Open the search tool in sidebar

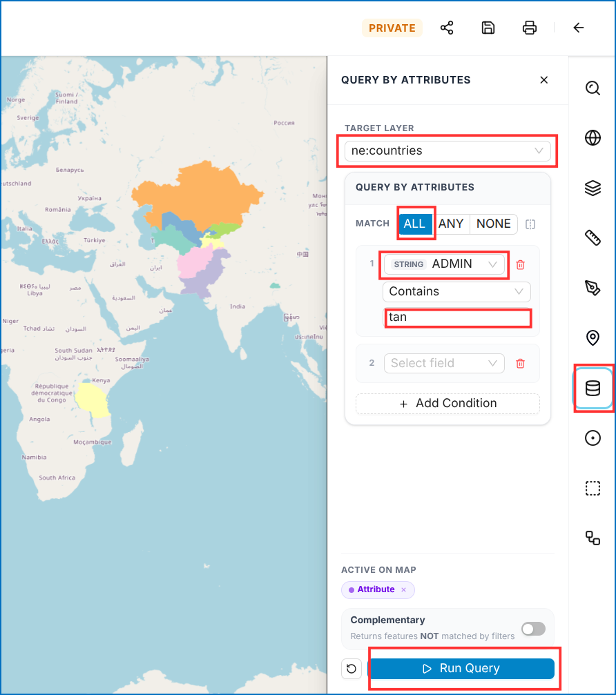593,88
